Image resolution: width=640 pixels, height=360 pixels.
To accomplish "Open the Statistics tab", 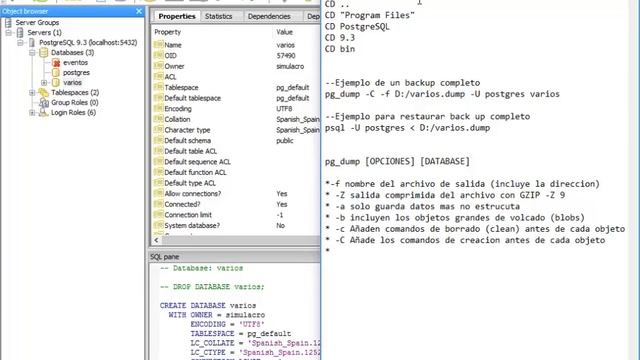I will (218, 16).
